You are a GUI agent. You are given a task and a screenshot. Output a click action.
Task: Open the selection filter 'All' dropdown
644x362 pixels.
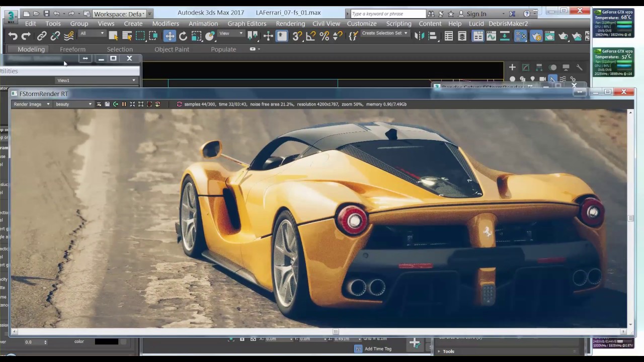pyautogui.click(x=92, y=34)
